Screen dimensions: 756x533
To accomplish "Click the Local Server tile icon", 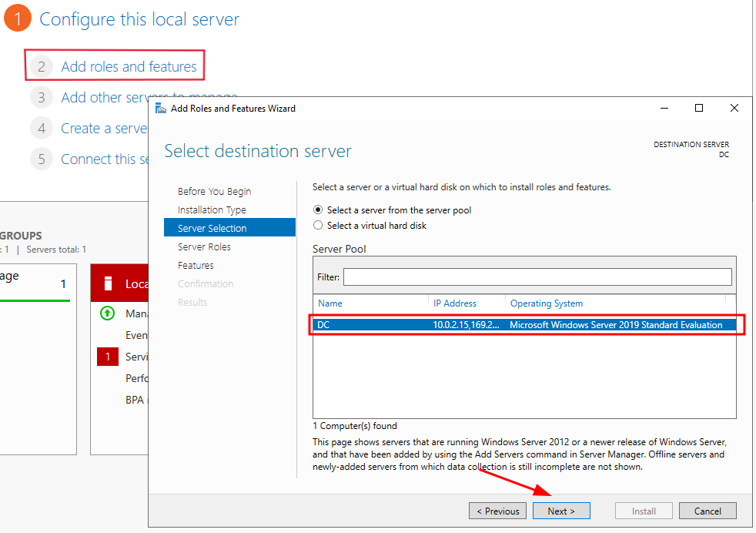I will (109, 283).
